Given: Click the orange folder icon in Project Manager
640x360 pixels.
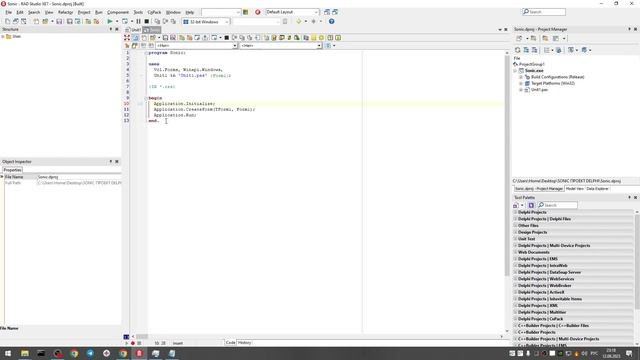Looking at the screenshot, I should (x=545, y=38).
